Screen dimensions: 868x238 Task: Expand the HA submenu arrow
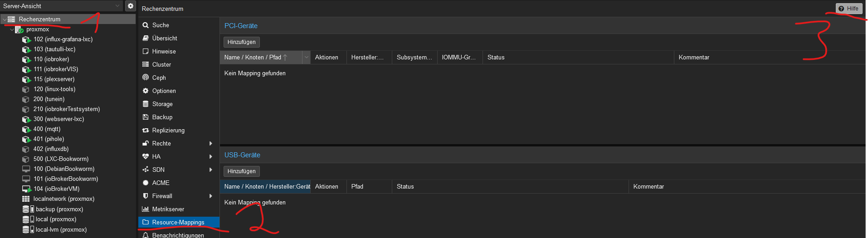(211, 156)
